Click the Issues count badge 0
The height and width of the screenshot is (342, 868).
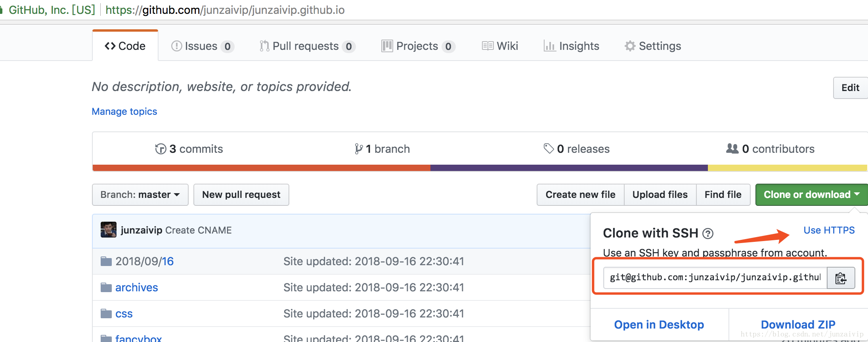coord(228,46)
